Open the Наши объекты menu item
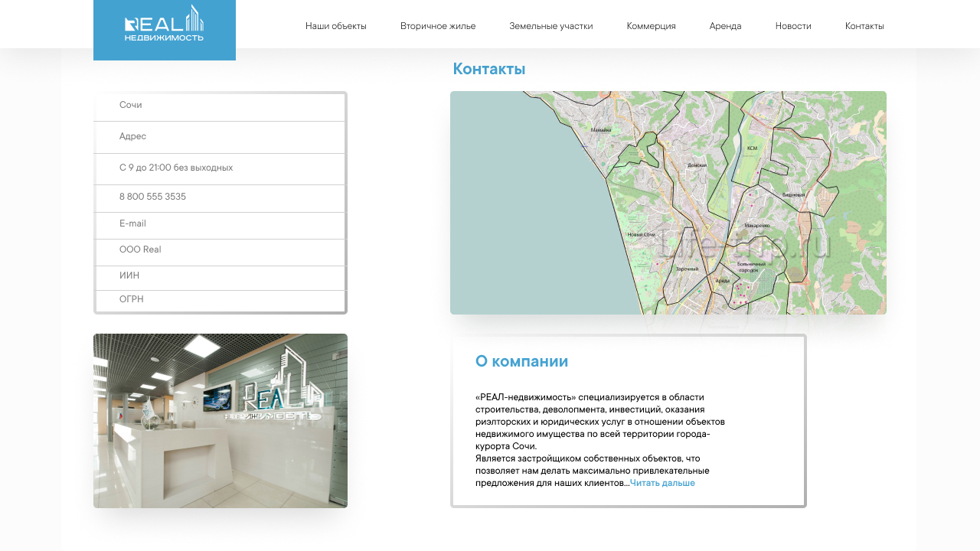The width and height of the screenshot is (980, 551). click(x=336, y=26)
